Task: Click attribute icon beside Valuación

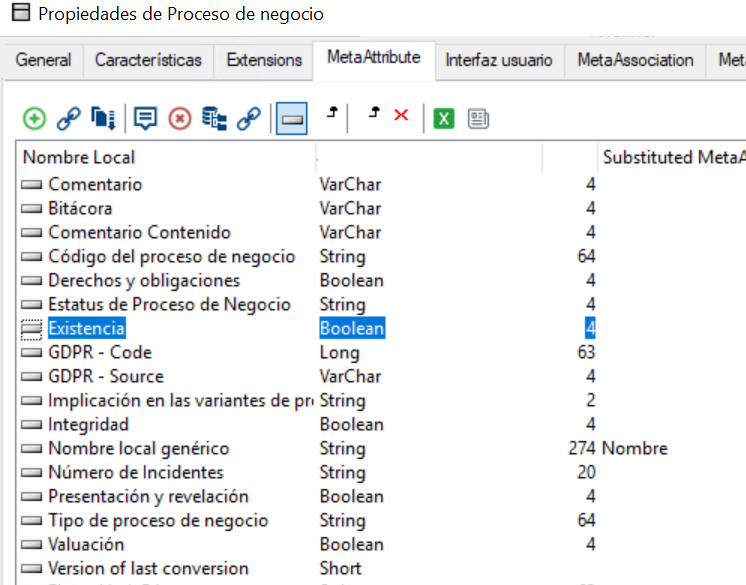Action: pyautogui.click(x=31, y=544)
